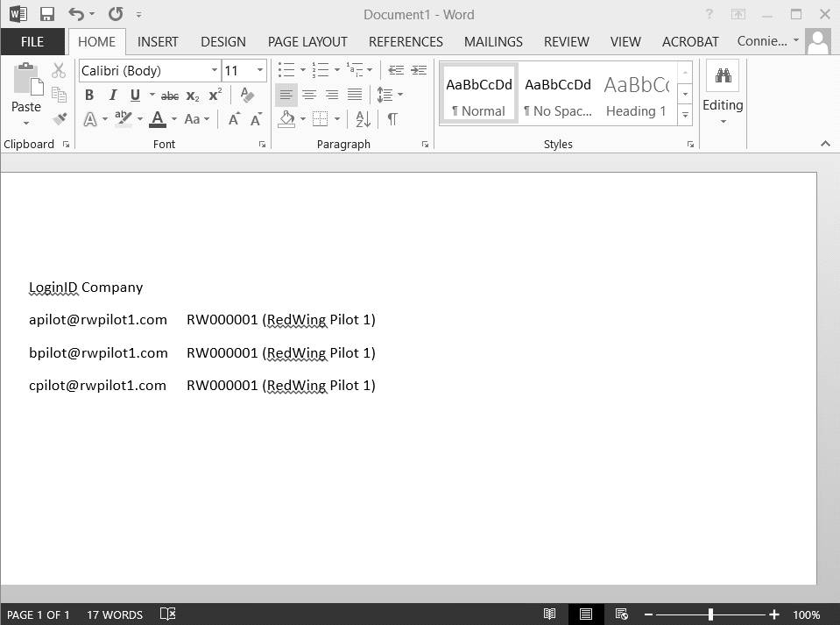Open PAGE LAYOUT tab
This screenshot has width=840, height=625.
[307, 42]
